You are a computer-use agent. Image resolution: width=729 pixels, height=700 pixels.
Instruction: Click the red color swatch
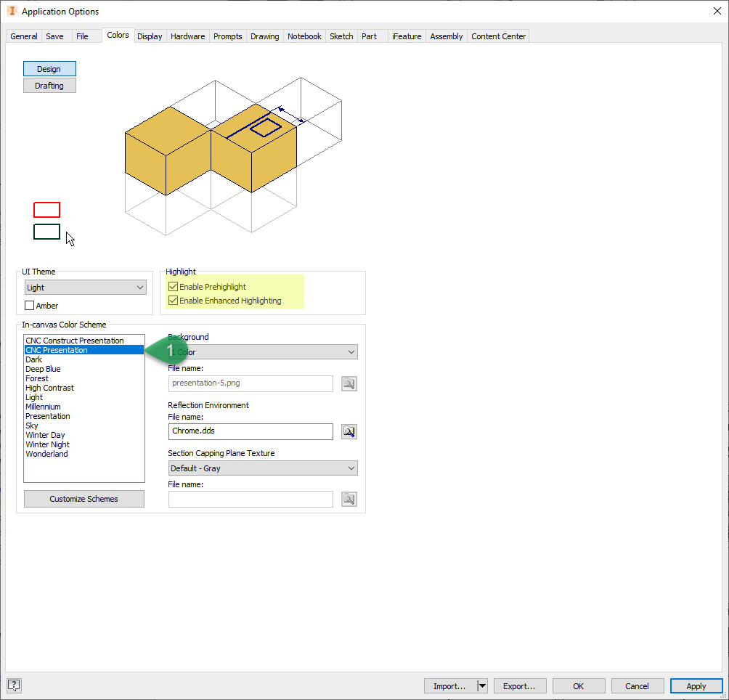tap(46, 210)
